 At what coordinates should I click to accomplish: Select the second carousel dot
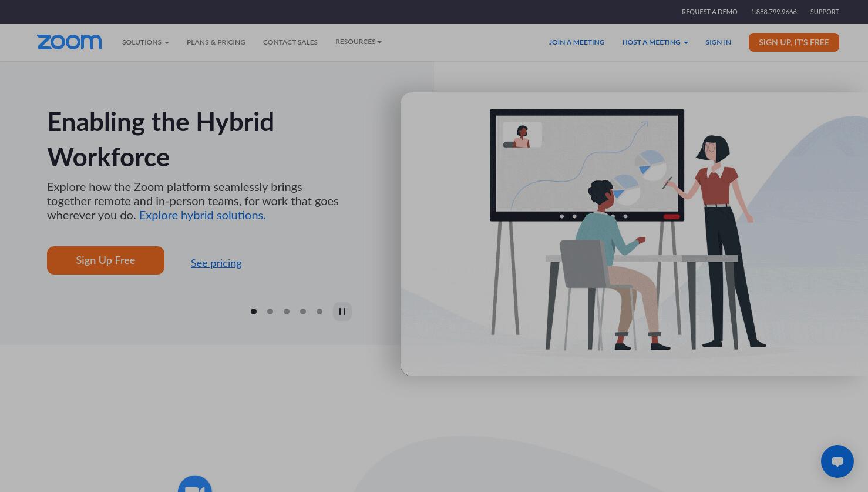[270, 312]
